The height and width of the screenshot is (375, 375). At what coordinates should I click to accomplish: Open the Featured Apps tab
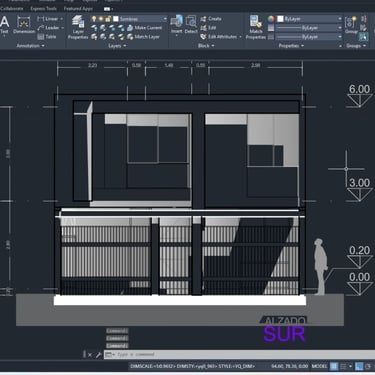(78, 9)
